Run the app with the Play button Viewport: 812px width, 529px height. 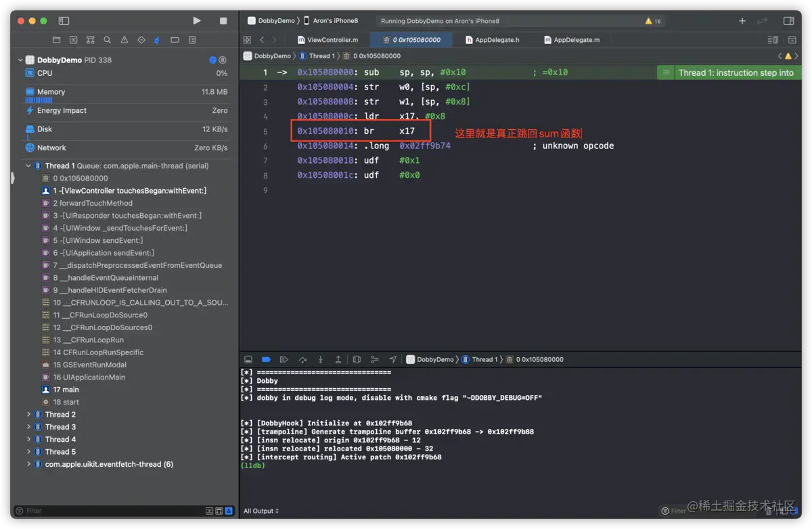coord(196,21)
